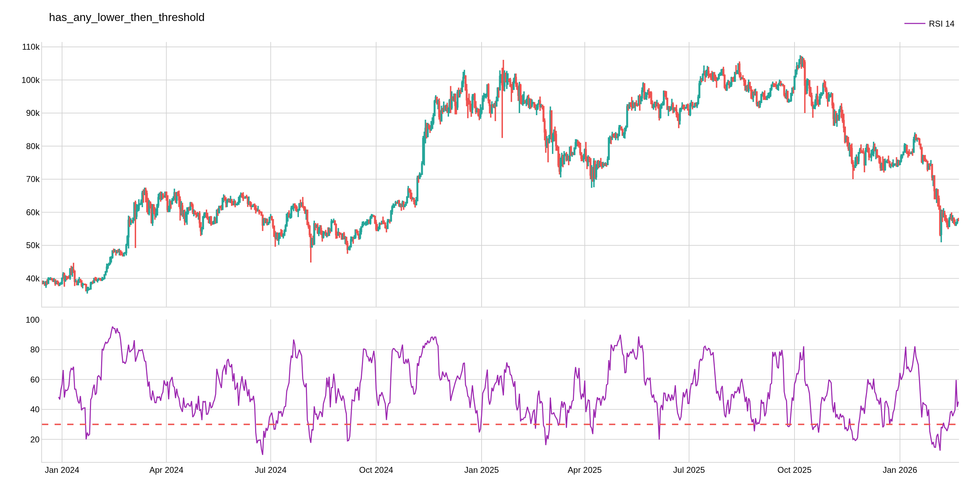Click the 100k price axis label
980x490 pixels.
(30, 80)
